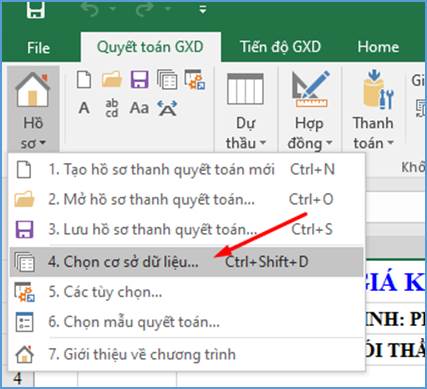Screen dimensions: 427x389
Task: Click the uppercase A text icon
Action: [84, 108]
